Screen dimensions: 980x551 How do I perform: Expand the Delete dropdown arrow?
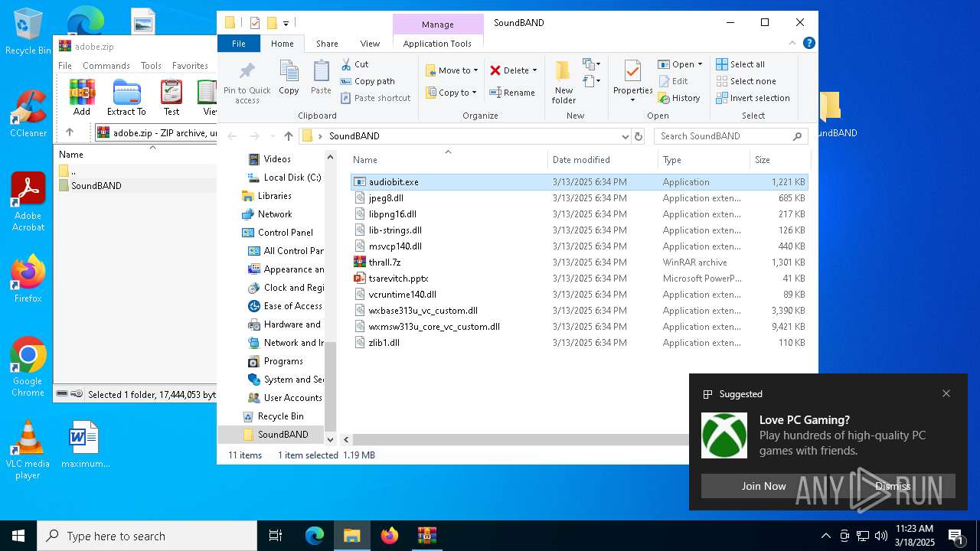click(x=534, y=70)
